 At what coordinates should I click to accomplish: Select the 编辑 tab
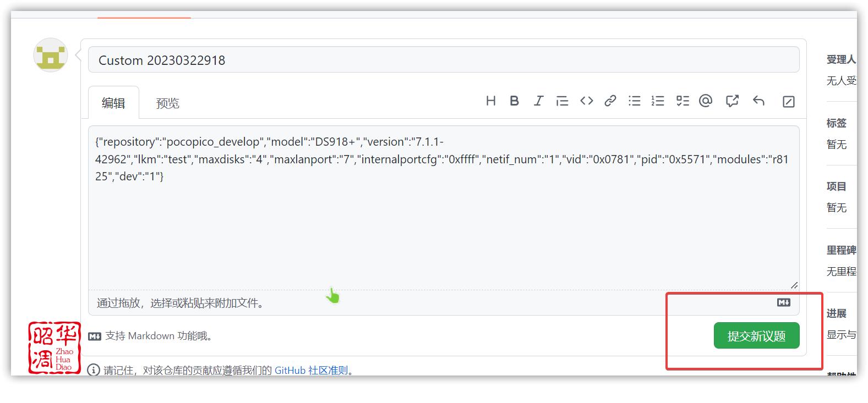point(113,103)
